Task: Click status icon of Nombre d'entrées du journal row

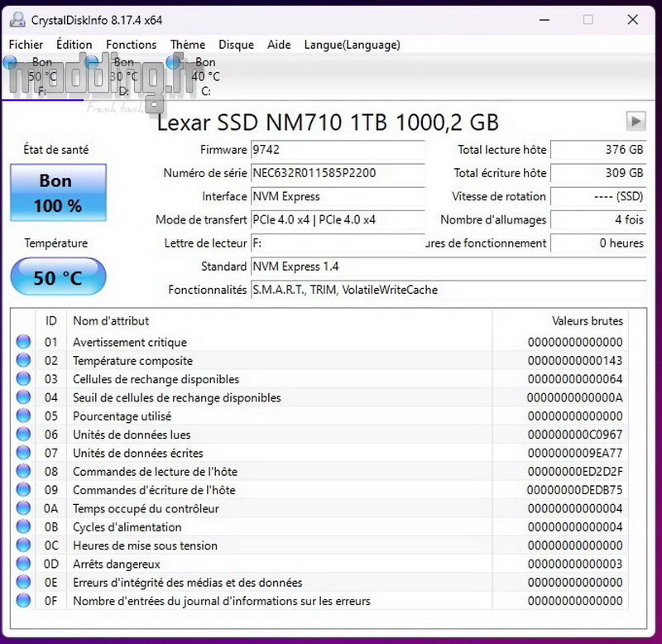Action: (x=24, y=600)
